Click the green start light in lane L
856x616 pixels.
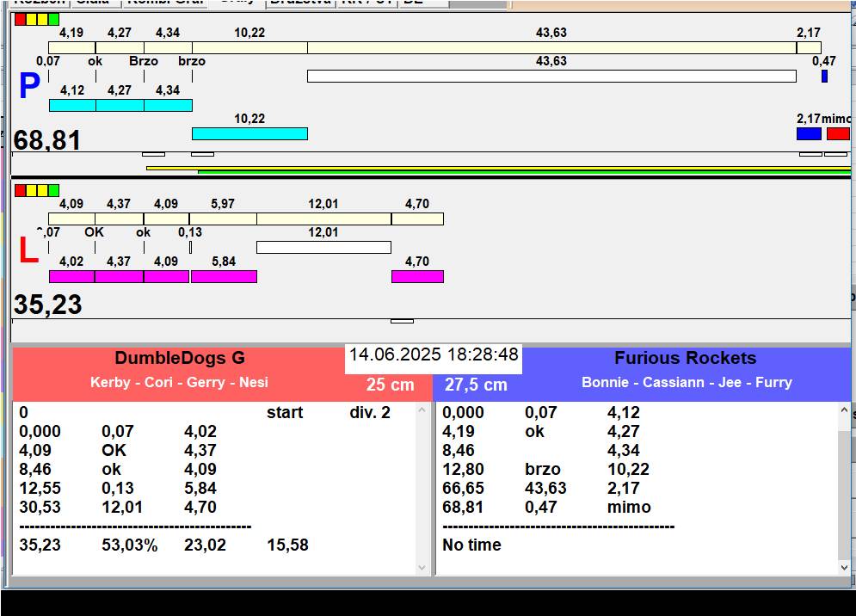click(54, 190)
